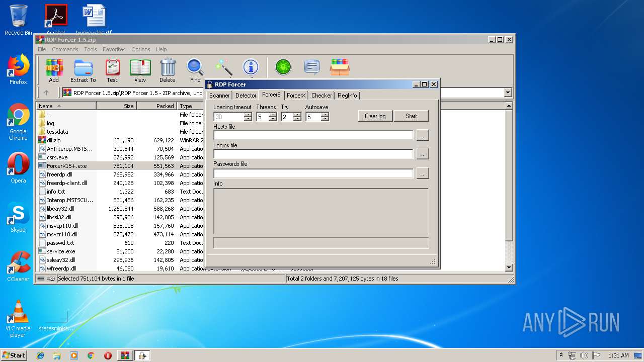Open the CCleaner desktop shortcut
The width and height of the screenshot is (644, 362).
click(x=18, y=266)
